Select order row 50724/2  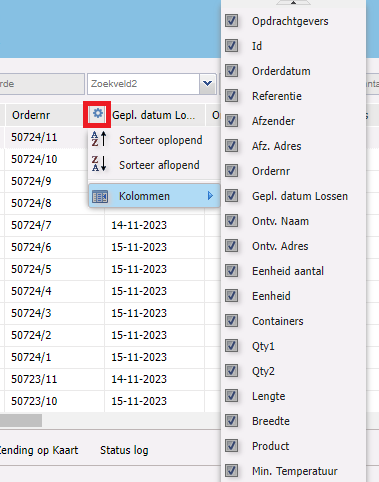pos(31,335)
